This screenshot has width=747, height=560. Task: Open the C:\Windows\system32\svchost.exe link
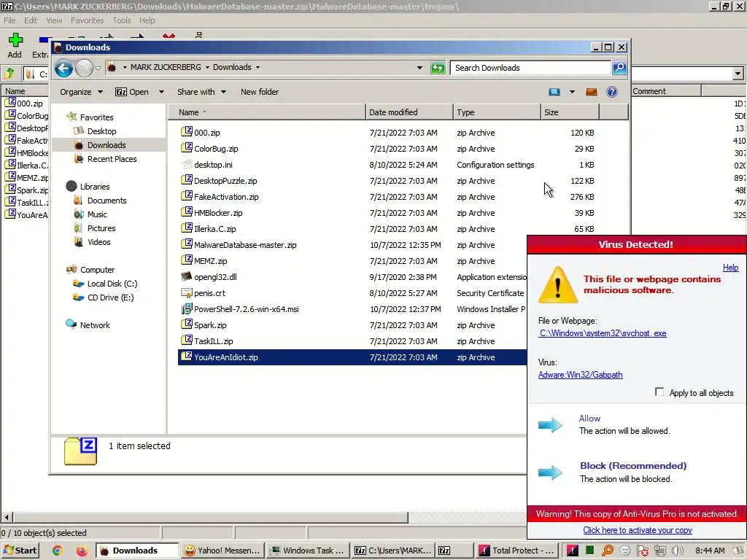click(x=603, y=333)
